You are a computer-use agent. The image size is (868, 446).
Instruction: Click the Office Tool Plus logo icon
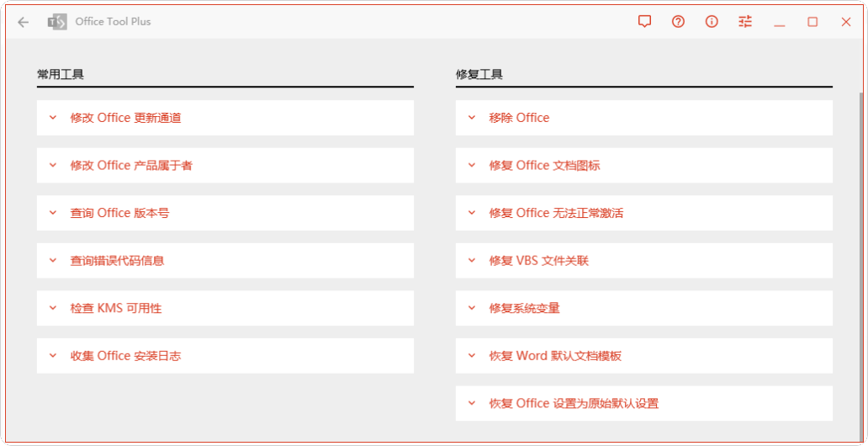[57, 22]
